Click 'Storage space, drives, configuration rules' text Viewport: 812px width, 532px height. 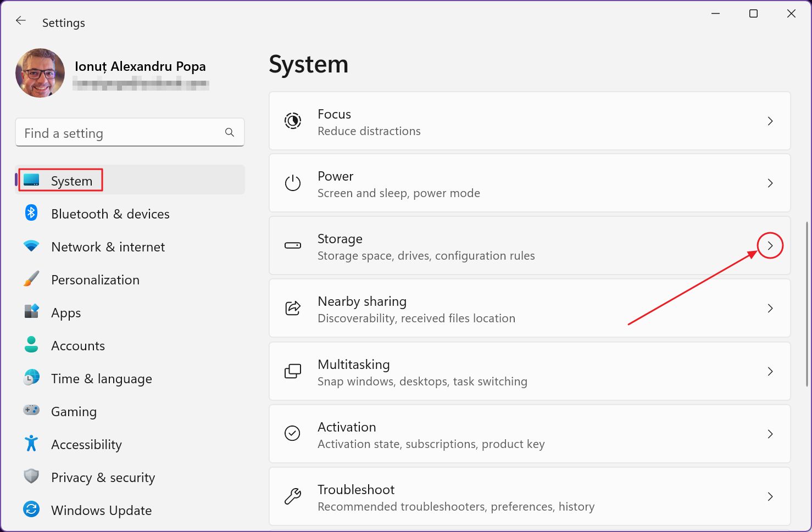click(x=426, y=255)
